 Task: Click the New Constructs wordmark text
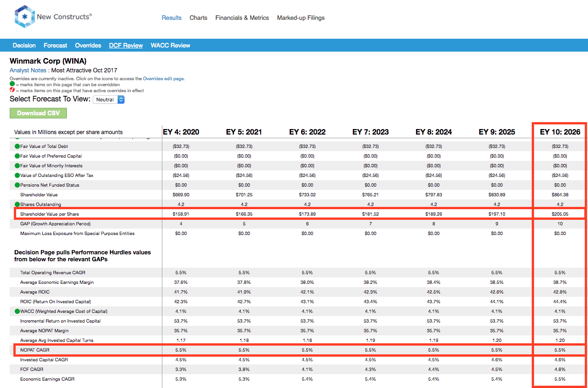click(64, 17)
